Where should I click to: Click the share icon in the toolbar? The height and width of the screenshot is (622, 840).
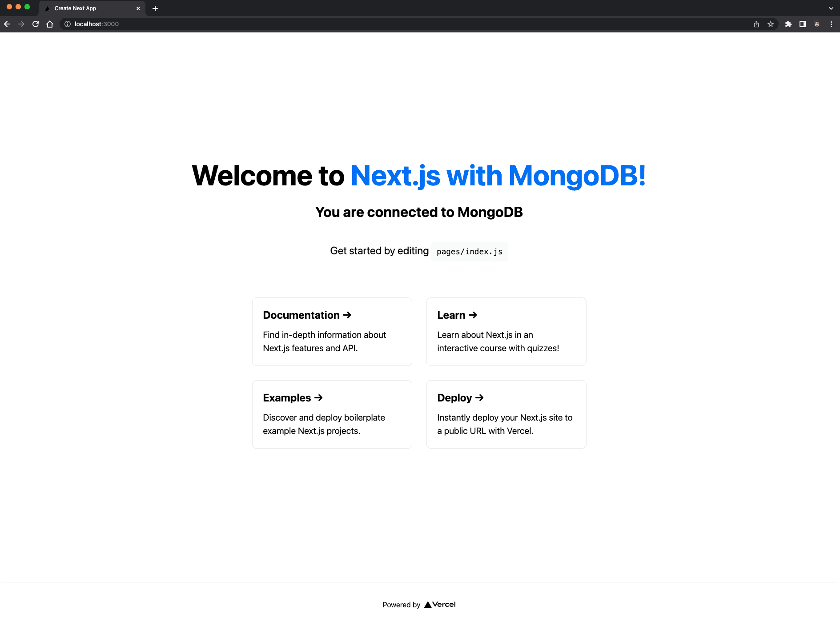[x=756, y=24]
